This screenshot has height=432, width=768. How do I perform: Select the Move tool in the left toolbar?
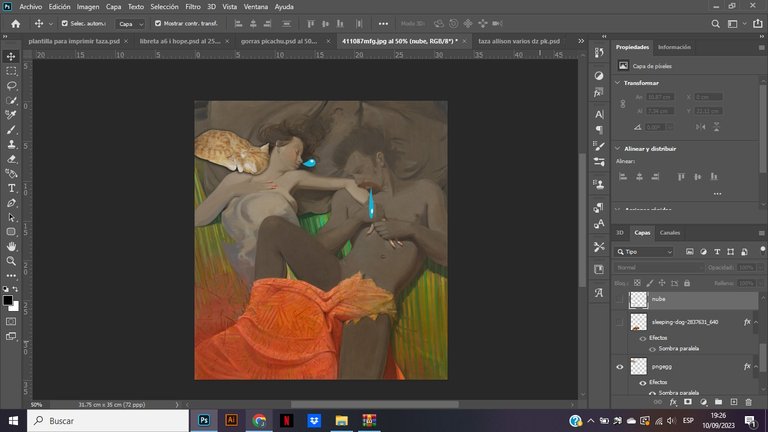pos(11,56)
